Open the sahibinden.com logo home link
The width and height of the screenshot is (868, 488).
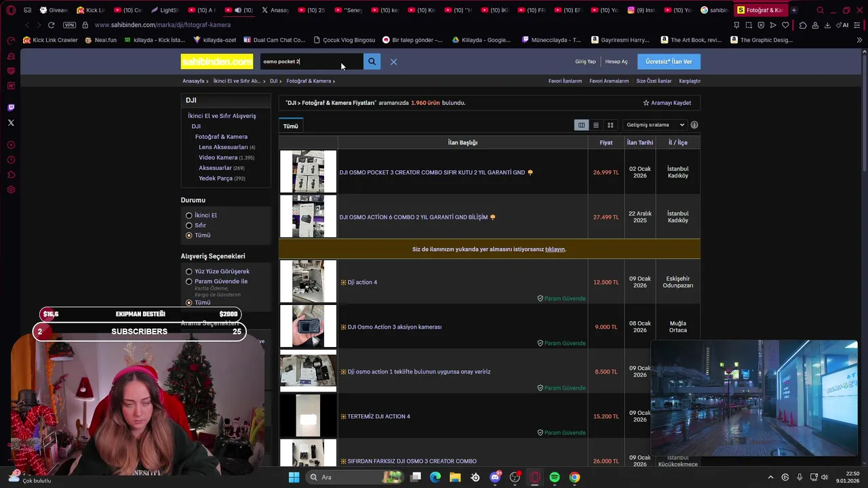[217, 62]
